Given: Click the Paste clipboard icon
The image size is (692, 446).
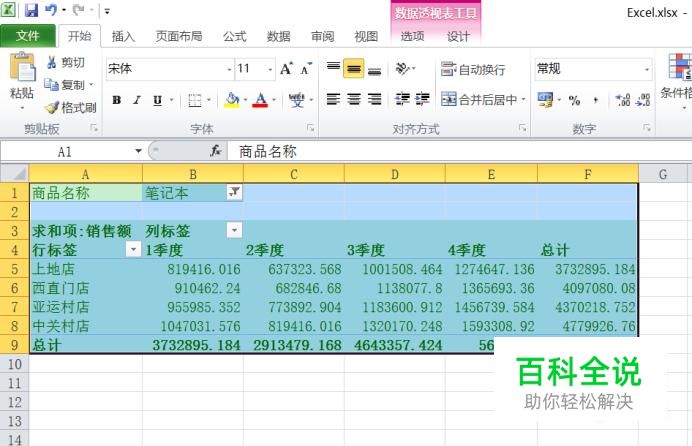Looking at the screenshot, I should pos(22,67).
